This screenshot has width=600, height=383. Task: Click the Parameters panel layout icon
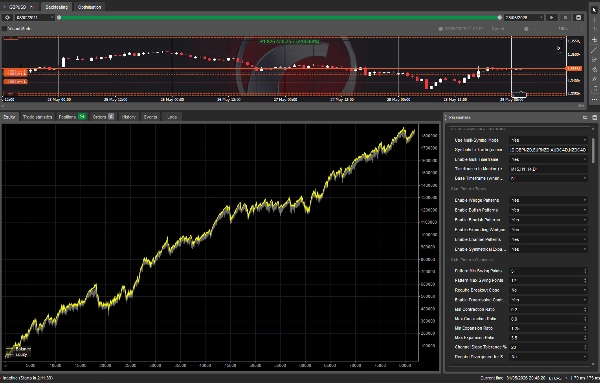click(x=585, y=117)
